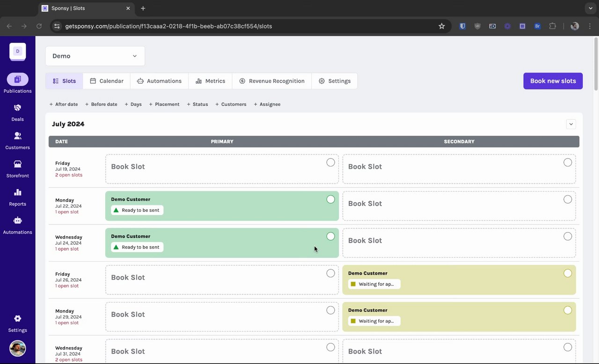Viewport: 599px width, 364px height.
Task: Click the user profile avatar
Action: tap(17, 348)
